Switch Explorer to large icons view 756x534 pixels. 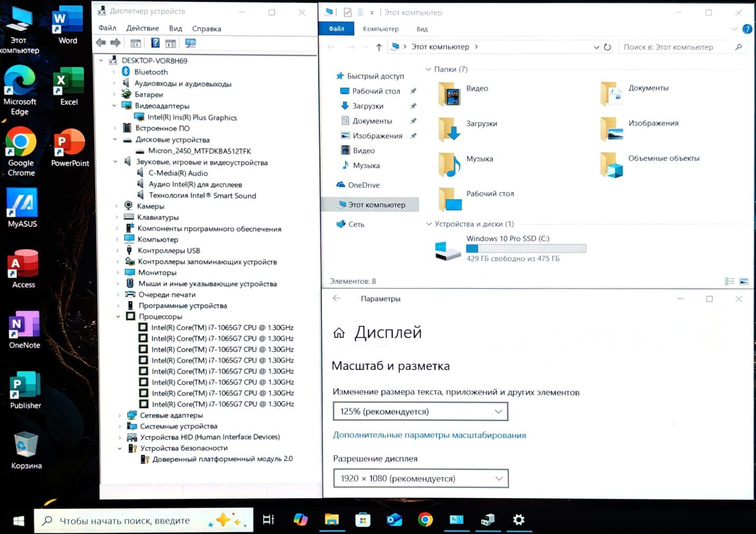click(744, 281)
